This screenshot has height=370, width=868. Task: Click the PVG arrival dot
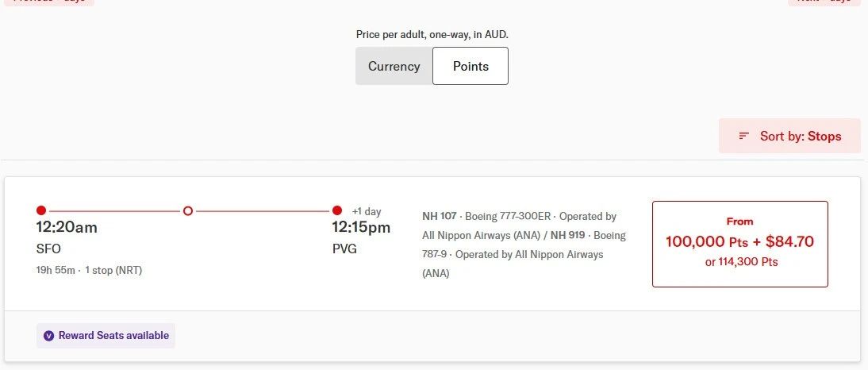337,210
